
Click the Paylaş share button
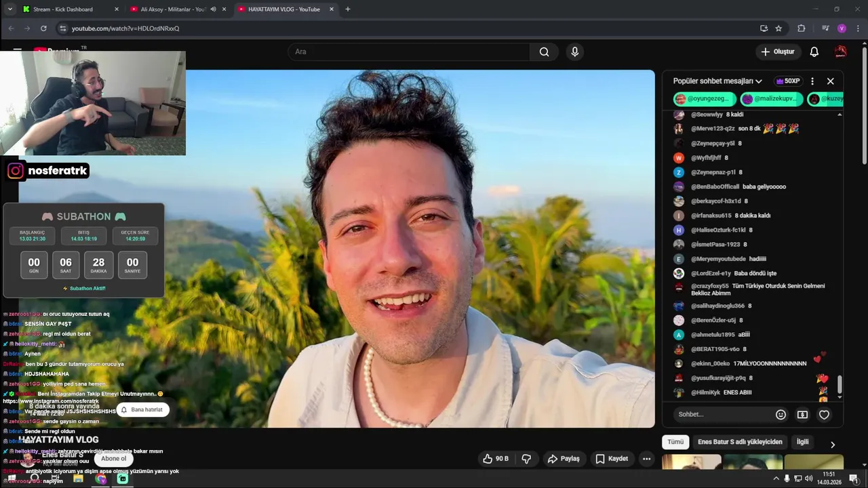point(564,459)
